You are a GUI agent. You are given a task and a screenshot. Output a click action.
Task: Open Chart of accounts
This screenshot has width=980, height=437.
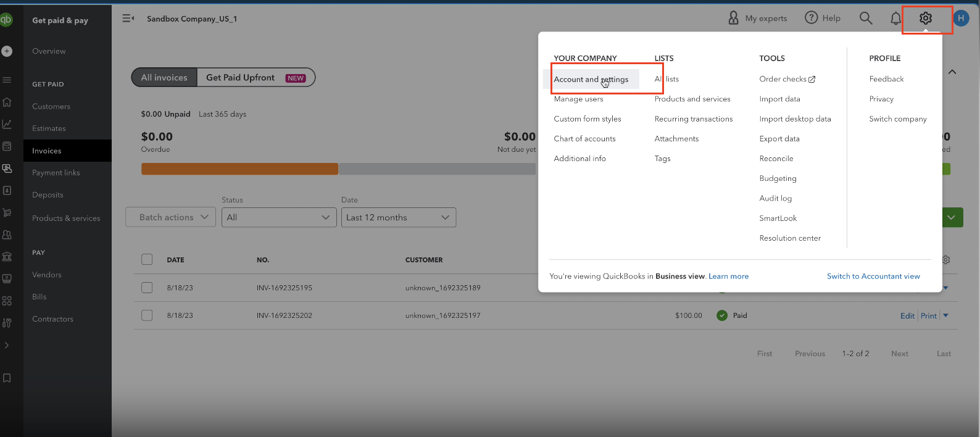pyautogui.click(x=585, y=139)
